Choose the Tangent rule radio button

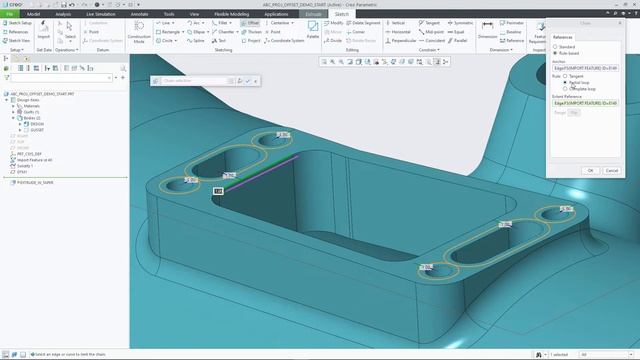click(565, 76)
